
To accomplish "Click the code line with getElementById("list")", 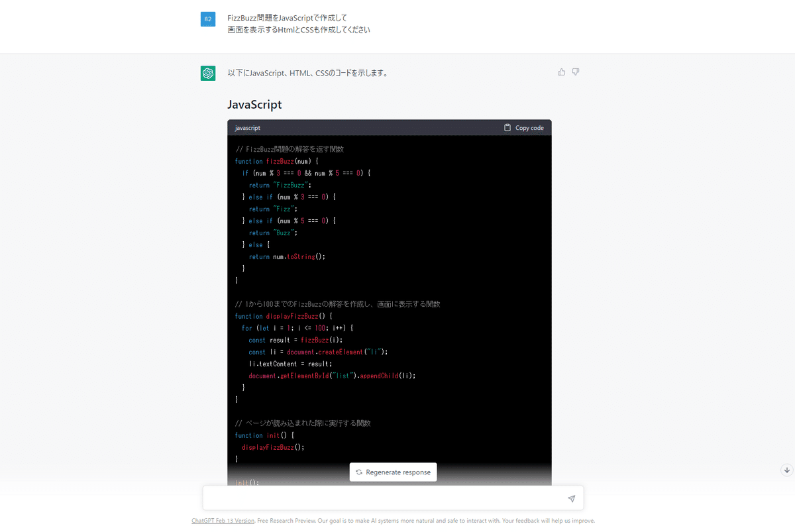I will click(x=332, y=376).
